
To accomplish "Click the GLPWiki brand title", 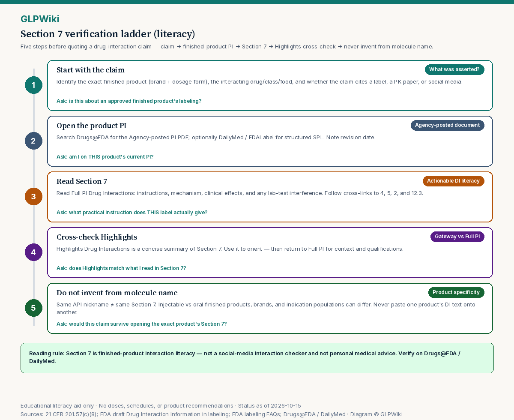I will [40, 19].
